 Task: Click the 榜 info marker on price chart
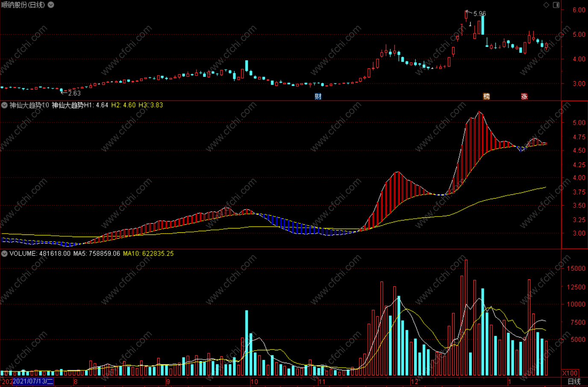[x=486, y=96]
